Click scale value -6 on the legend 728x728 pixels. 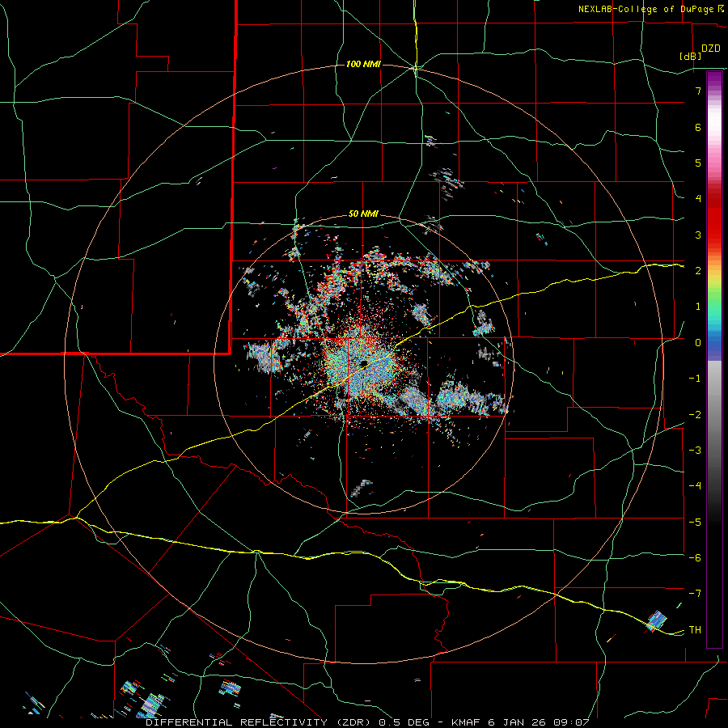695,558
